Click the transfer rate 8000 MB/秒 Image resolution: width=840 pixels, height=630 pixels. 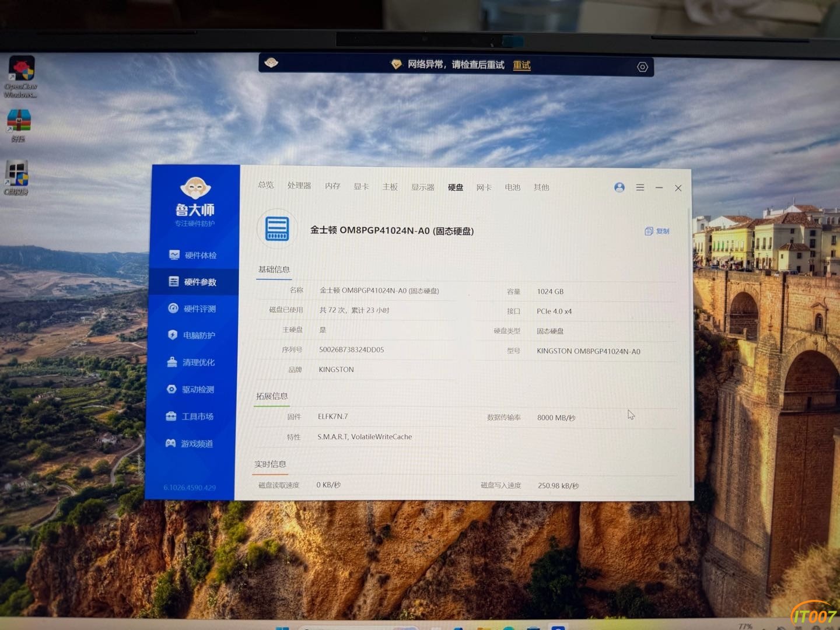click(x=556, y=418)
